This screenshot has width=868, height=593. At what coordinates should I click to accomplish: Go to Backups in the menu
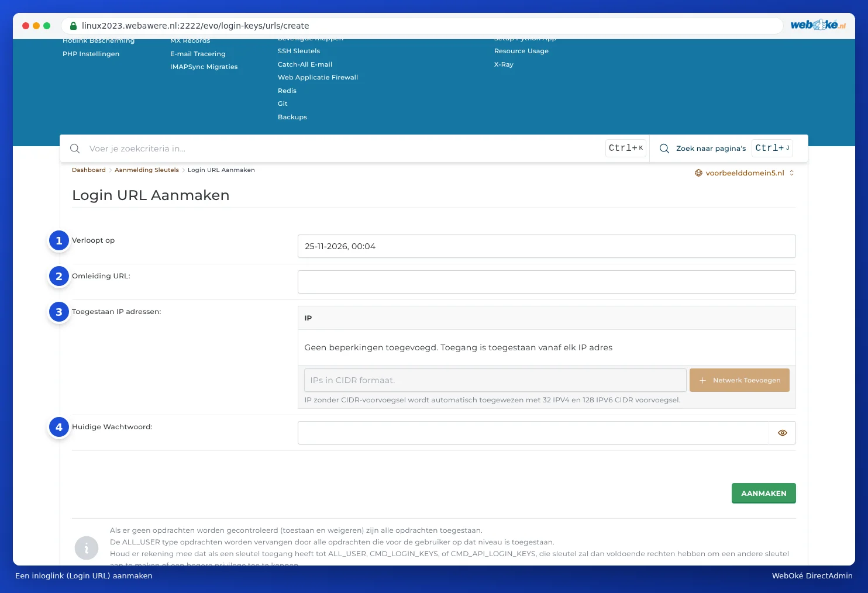tap(292, 117)
